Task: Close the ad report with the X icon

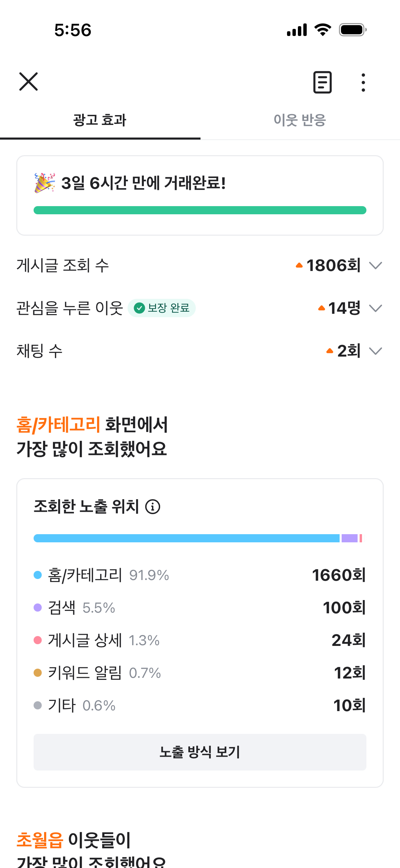Action: [x=28, y=82]
